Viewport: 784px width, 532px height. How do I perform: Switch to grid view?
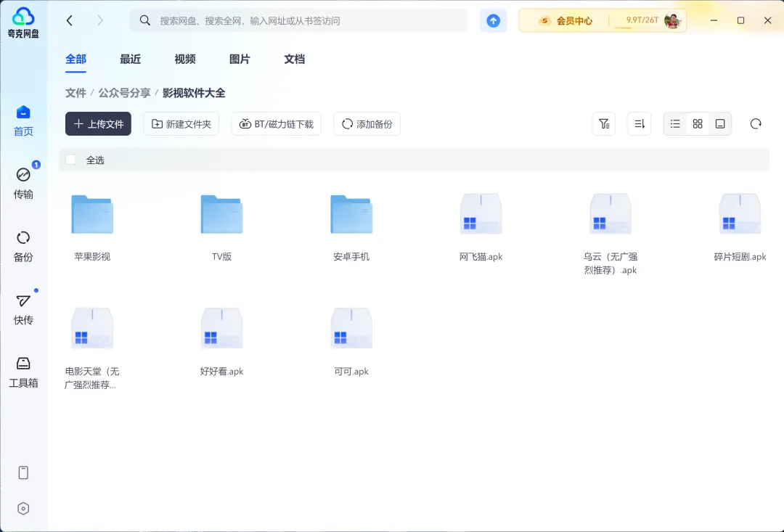(698, 124)
